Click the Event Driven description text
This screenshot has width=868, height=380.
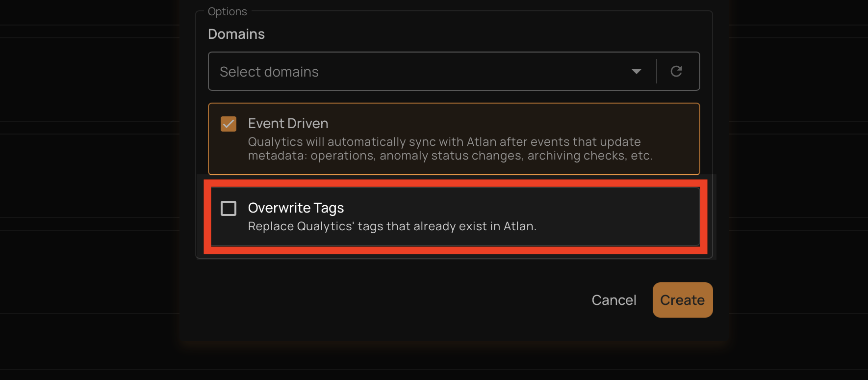[x=444, y=148]
